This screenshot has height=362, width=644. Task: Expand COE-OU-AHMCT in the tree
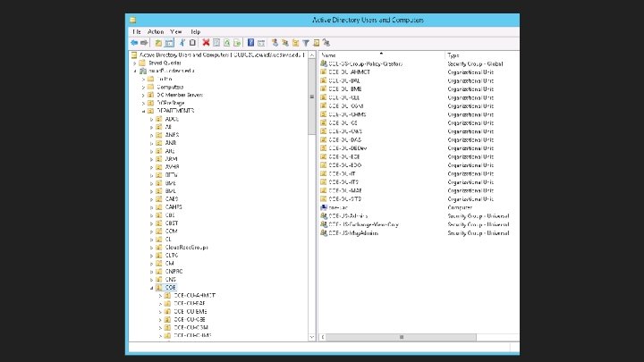pyautogui.click(x=160, y=296)
